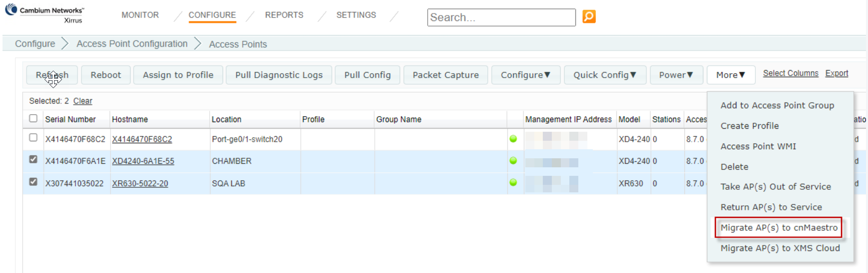Open the MONITOR top menu
The width and height of the screenshot is (868, 273).
tap(140, 15)
